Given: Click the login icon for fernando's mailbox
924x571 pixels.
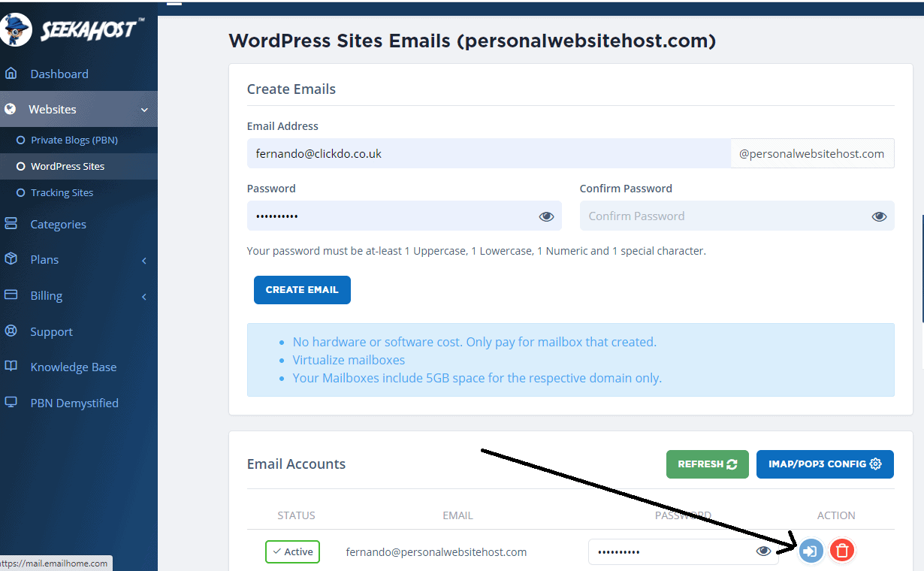Looking at the screenshot, I should pos(811,551).
